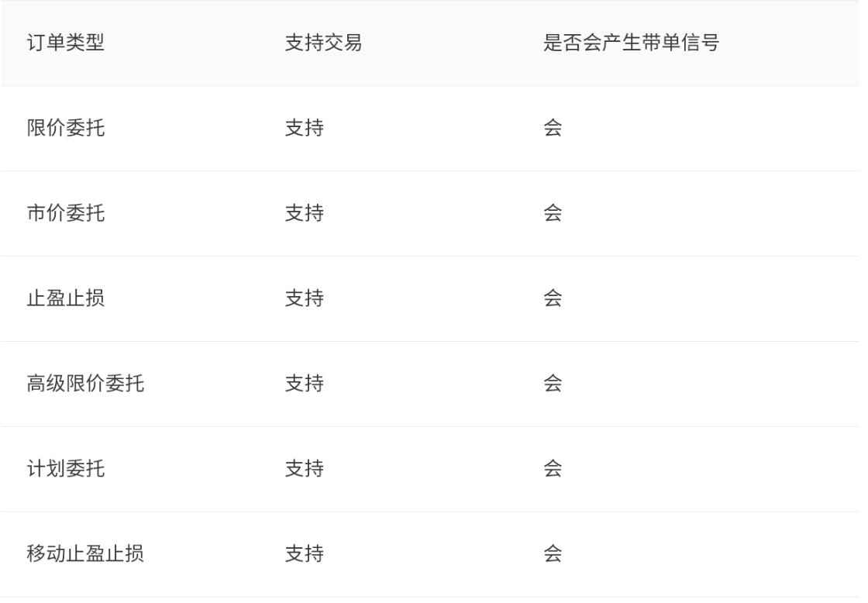The width and height of the screenshot is (868, 603).
Task: Click the 是否会产生带单信号 column header
Action: pos(630,43)
